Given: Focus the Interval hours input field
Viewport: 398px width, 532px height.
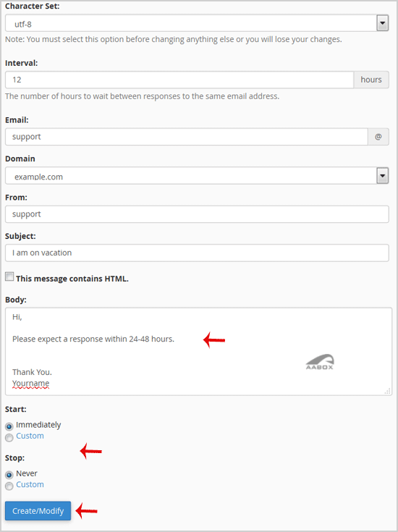Looking at the screenshot, I should coord(179,80).
